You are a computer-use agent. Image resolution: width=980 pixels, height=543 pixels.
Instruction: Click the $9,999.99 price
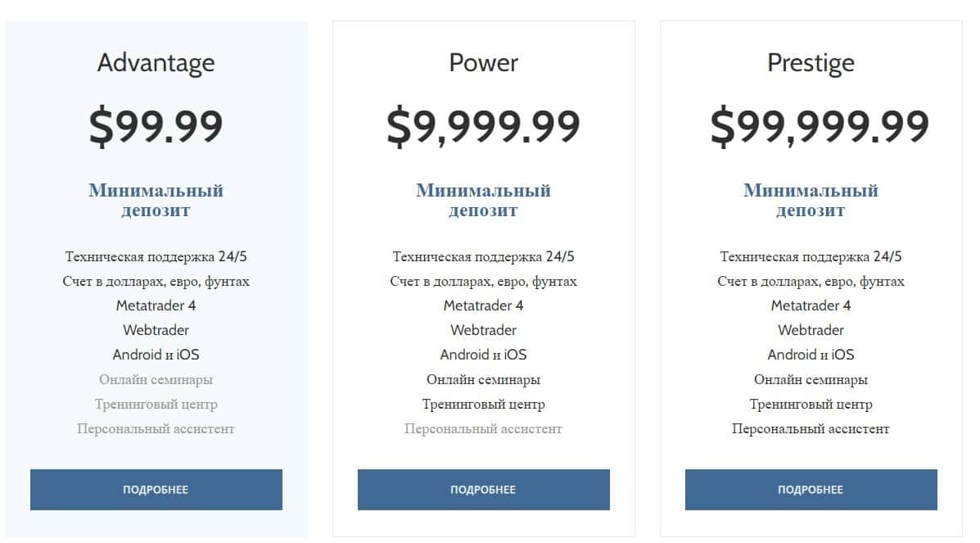click(x=483, y=126)
